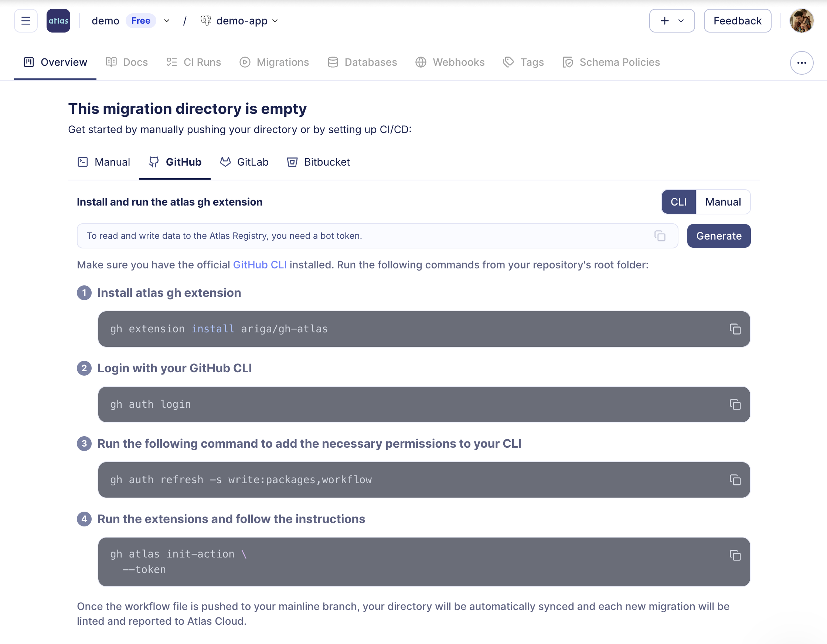This screenshot has height=644, width=827.
Task: Open the plus create-new dropdown
Action: click(672, 21)
